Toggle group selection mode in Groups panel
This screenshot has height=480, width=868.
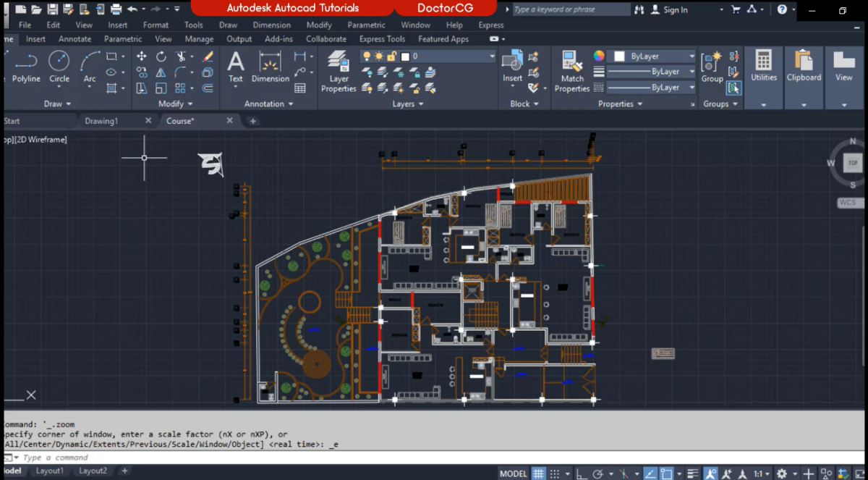[x=734, y=88]
